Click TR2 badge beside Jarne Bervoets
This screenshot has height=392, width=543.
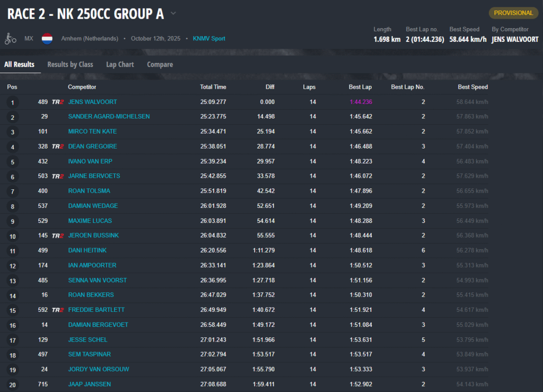coord(58,176)
